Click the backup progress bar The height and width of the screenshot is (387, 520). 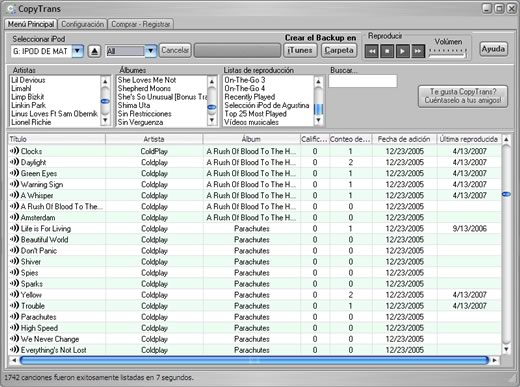coord(237,51)
